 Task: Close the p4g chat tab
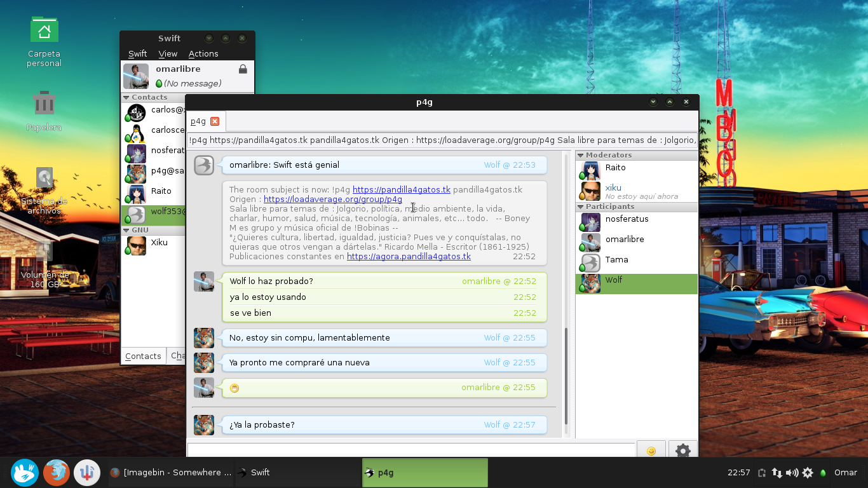pyautogui.click(x=215, y=121)
